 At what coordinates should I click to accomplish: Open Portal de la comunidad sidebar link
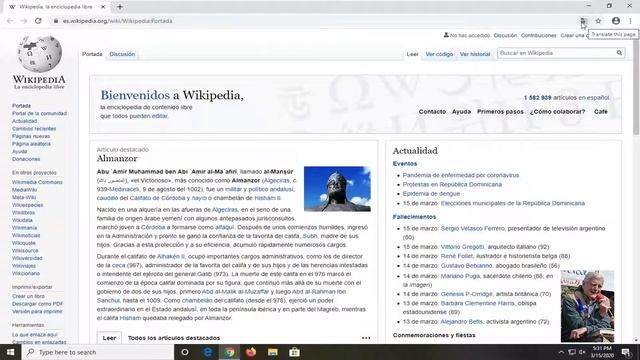click(39, 113)
